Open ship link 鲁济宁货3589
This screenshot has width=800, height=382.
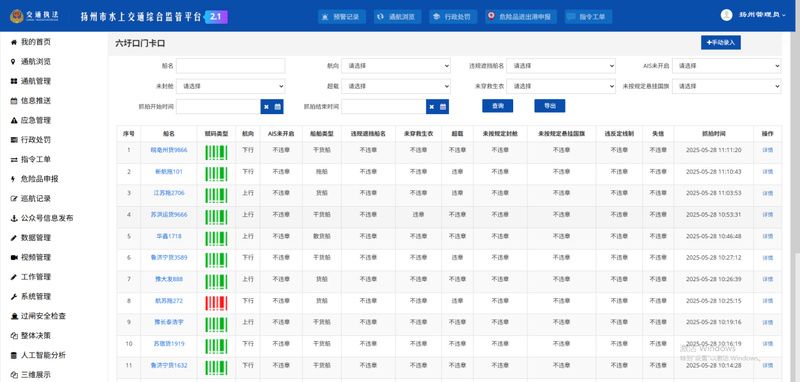coord(169,258)
